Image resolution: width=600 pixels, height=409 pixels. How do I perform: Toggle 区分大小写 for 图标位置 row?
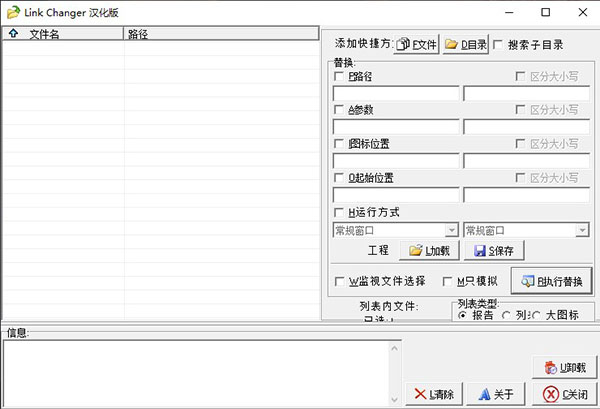coord(520,144)
